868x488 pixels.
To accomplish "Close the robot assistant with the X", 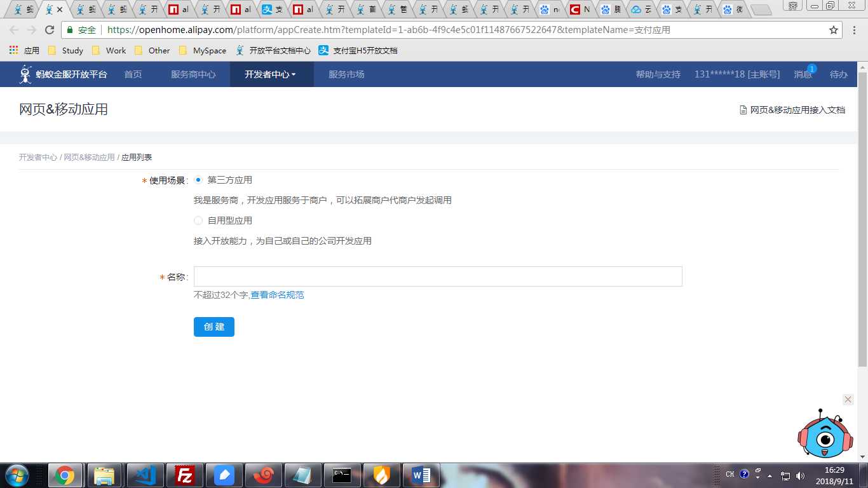I will [848, 399].
